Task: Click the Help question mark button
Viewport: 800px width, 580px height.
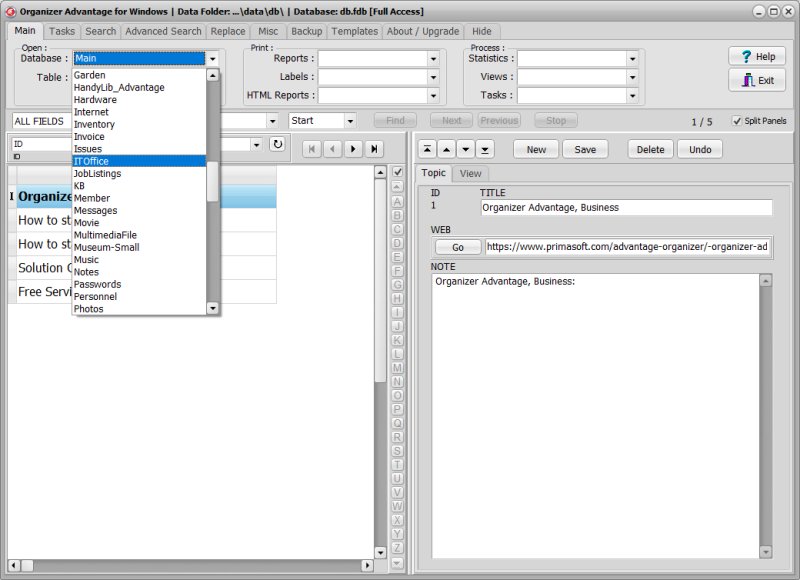Action: click(x=757, y=56)
